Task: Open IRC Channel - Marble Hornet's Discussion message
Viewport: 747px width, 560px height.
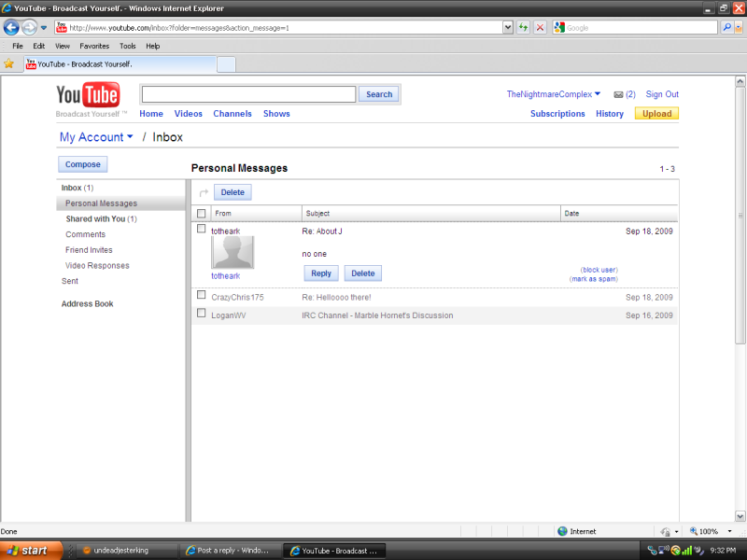Action: point(377,315)
